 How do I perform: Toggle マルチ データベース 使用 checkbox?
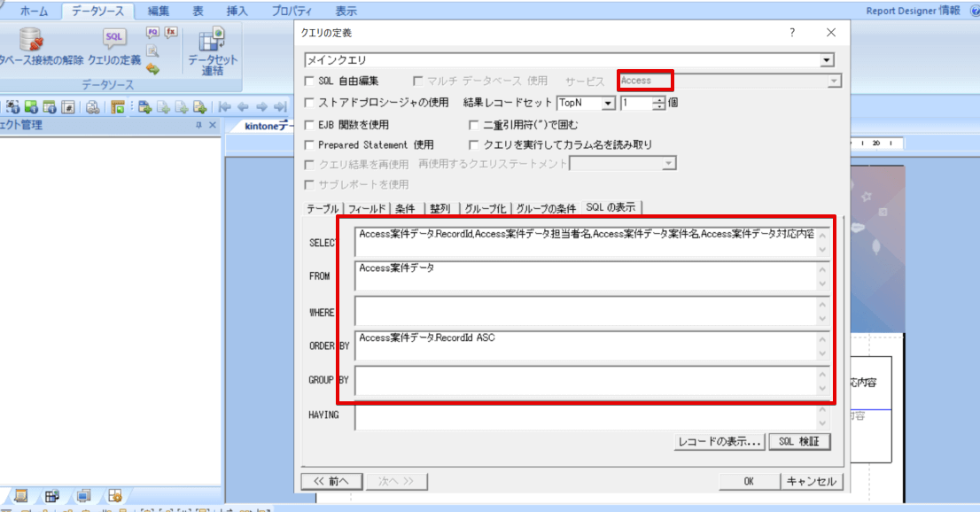[417, 81]
